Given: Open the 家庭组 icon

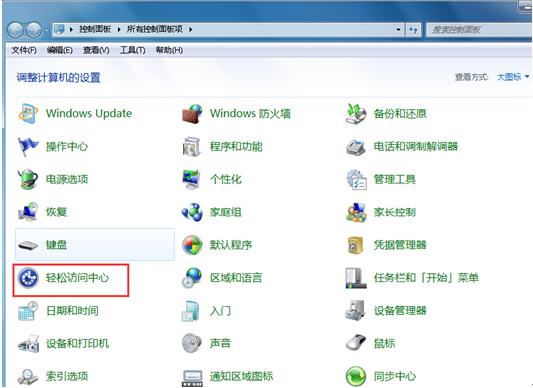Looking at the screenshot, I should (x=192, y=212).
